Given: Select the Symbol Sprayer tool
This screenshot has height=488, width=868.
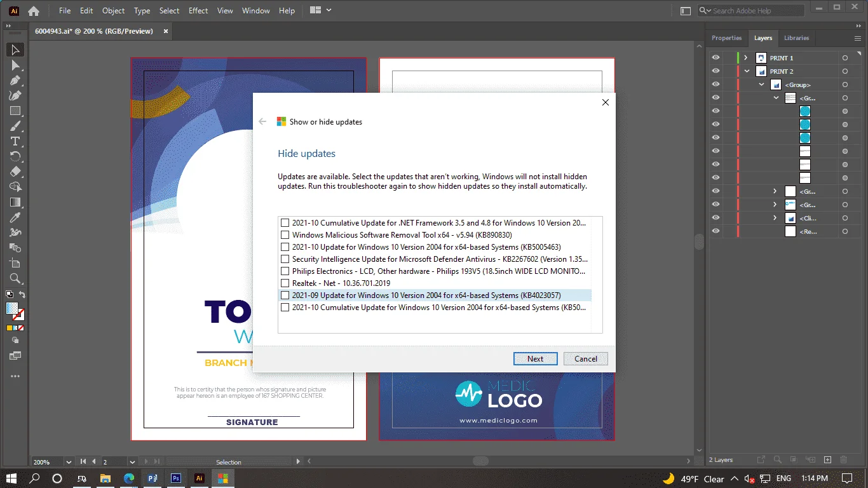Looking at the screenshot, I should [x=16, y=233].
